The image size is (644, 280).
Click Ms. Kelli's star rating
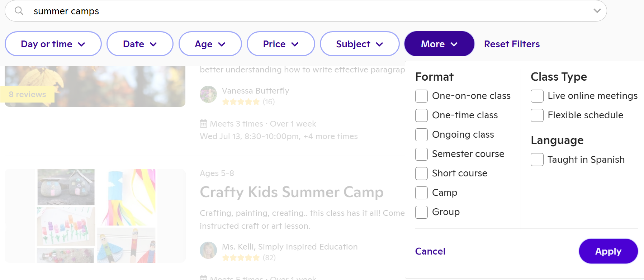coord(241,258)
